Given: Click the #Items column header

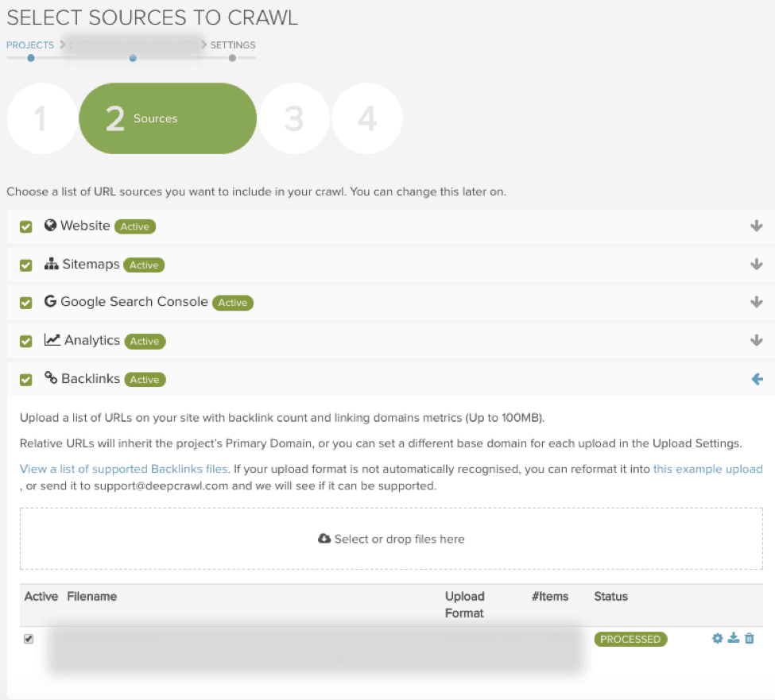Looking at the screenshot, I should (550, 596).
